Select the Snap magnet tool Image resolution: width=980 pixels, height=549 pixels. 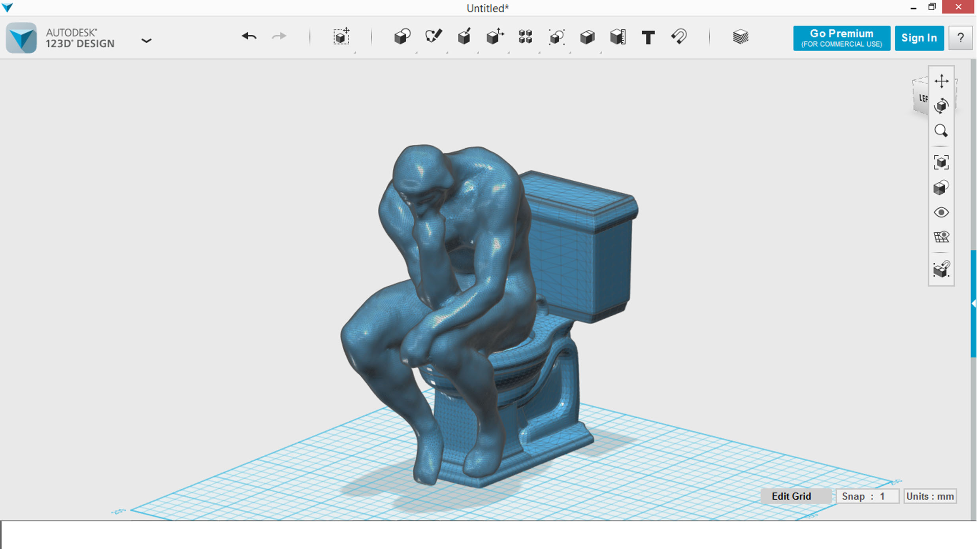[x=679, y=37]
